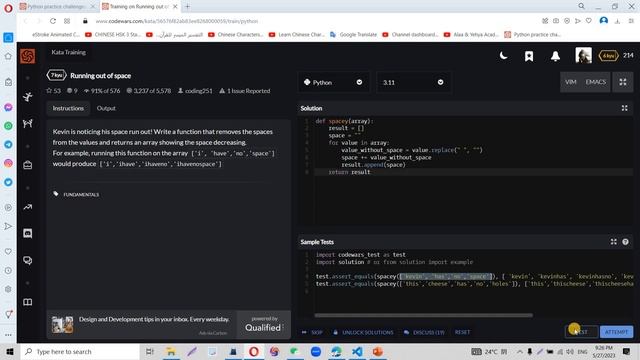Click the Sample Tests horizontal scrollbar

click(x=423, y=315)
